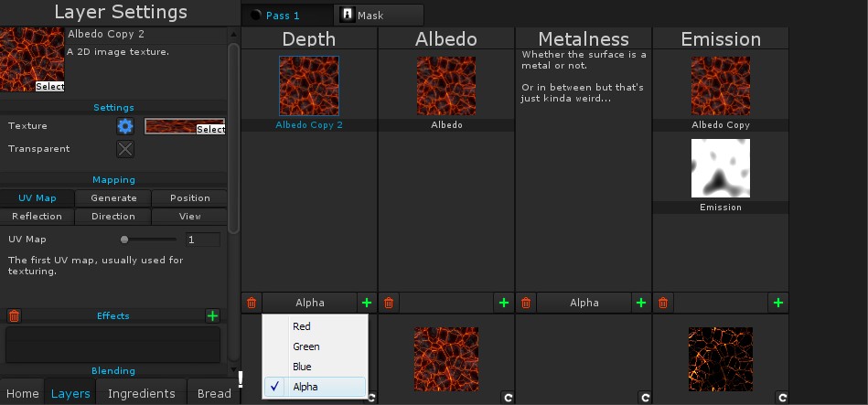The width and height of the screenshot is (868, 405).
Task: Enable Generate mapping mode
Action: (x=113, y=198)
